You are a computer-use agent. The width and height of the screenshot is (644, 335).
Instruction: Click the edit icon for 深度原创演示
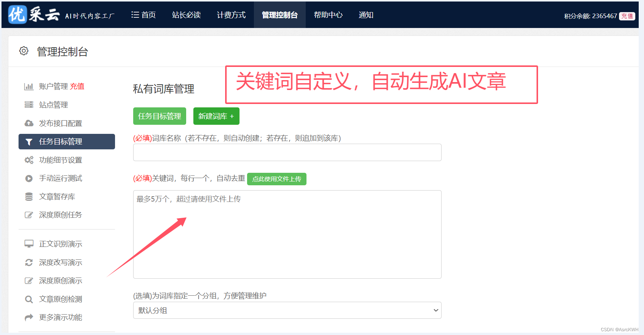pyautogui.click(x=29, y=281)
